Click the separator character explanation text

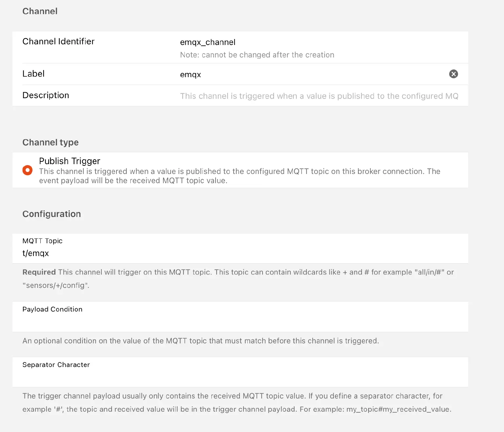click(x=236, y=402)
